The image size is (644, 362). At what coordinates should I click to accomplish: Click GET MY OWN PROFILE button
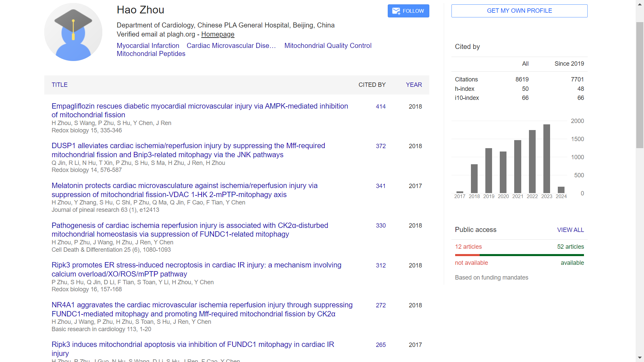point(519,11)
